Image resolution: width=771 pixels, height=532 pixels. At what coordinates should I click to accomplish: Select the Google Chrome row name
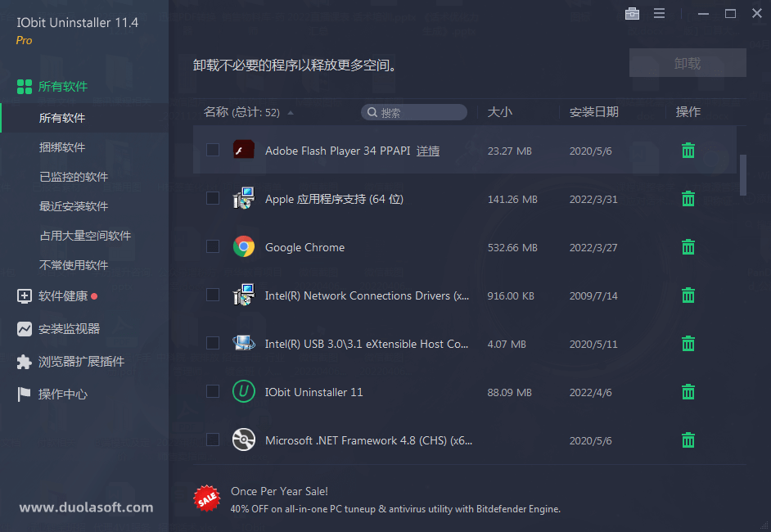coord(304,247)
